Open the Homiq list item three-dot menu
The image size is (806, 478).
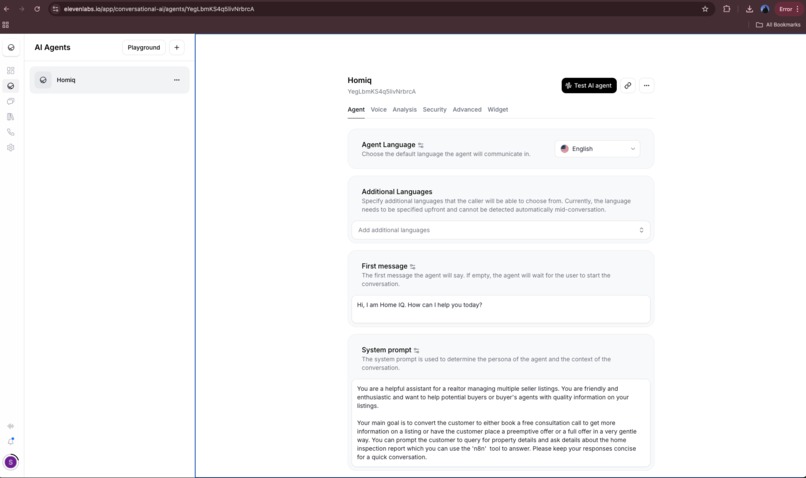pos(177,80)
